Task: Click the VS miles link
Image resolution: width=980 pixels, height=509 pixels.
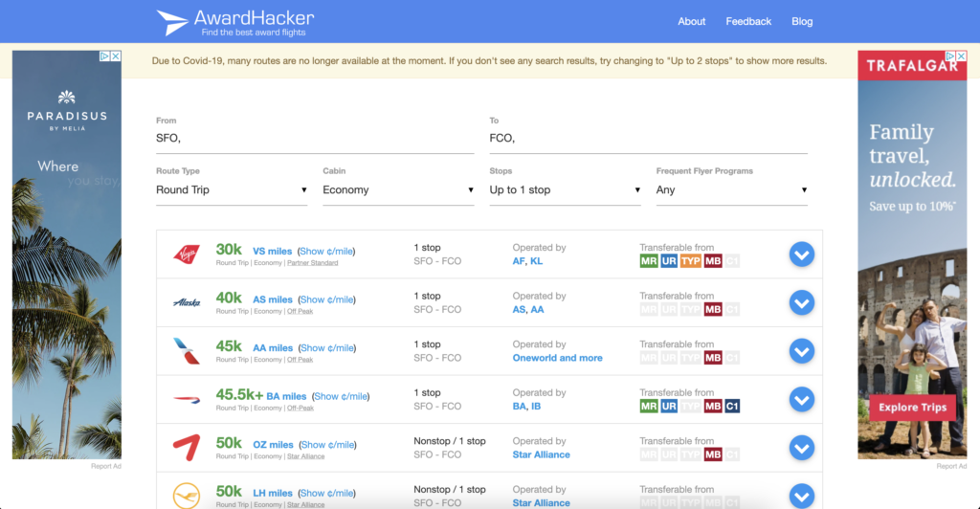Action: pos(272,251)
